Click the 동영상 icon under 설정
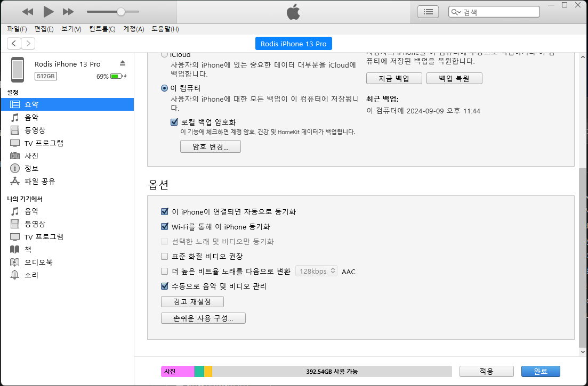Viewport: 588px width, 386px height. pyautogui.click(x=14, y=130)
